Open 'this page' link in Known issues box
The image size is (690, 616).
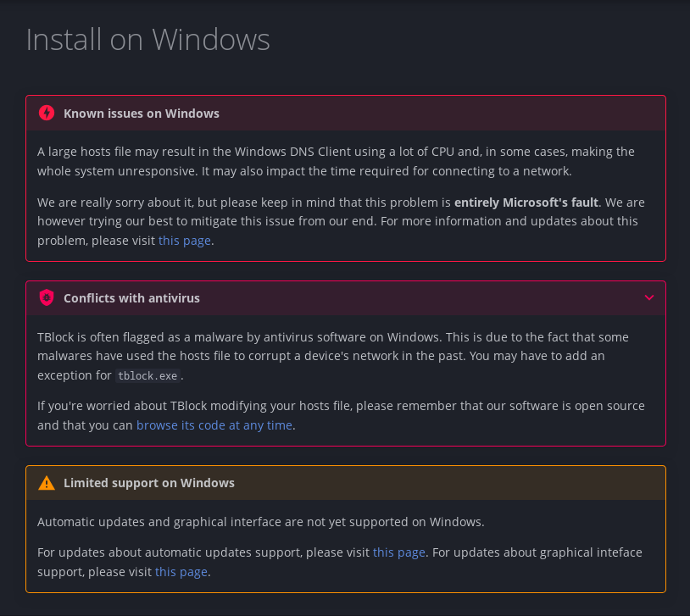(x=185, y=241)
